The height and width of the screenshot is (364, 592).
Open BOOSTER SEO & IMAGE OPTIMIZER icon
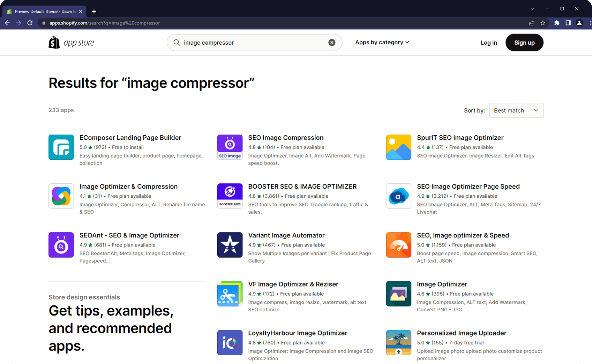pos(230,196)
